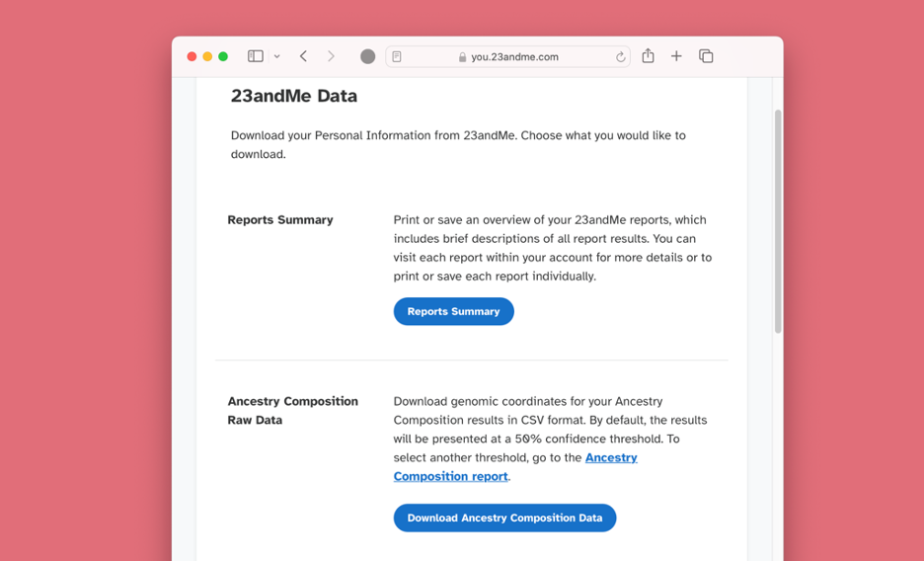The width and height of the screenshot is (924, 561).
Task: Go back to the previous page
Action: (304, 56)
